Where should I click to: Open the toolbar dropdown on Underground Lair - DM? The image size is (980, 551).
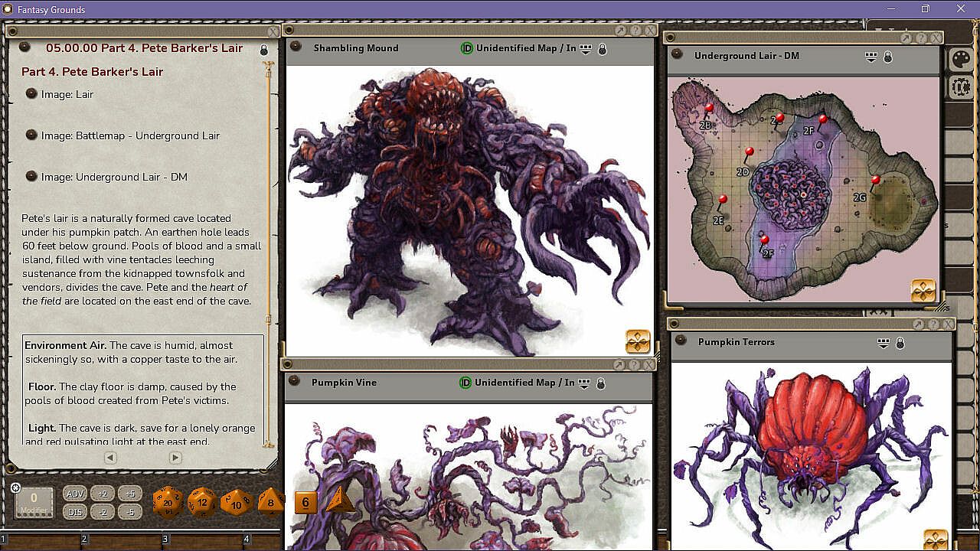tap(871, 57)
